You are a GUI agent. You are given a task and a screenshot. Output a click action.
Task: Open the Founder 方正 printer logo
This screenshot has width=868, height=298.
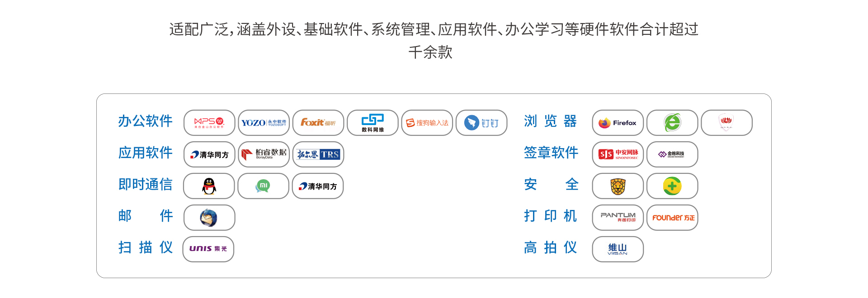672,218
